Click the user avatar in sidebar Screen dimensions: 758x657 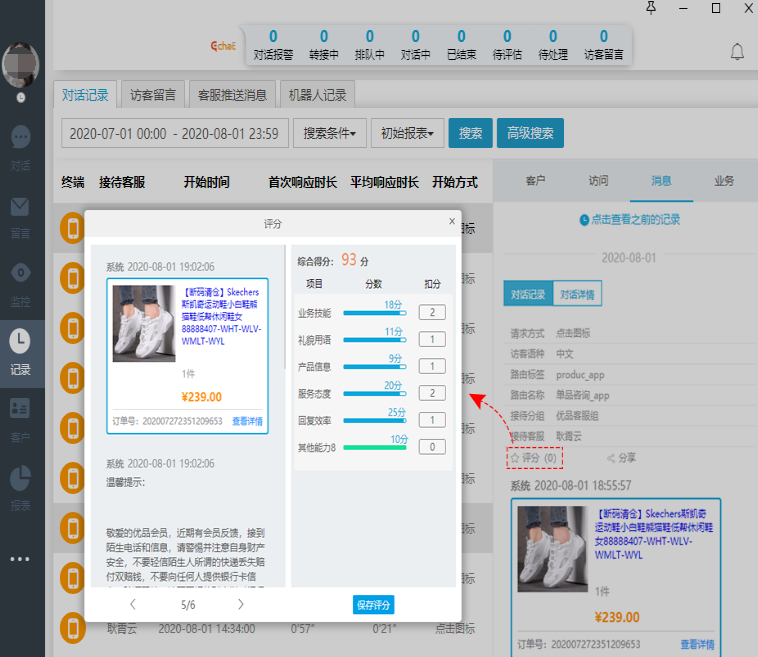(20, 65)
